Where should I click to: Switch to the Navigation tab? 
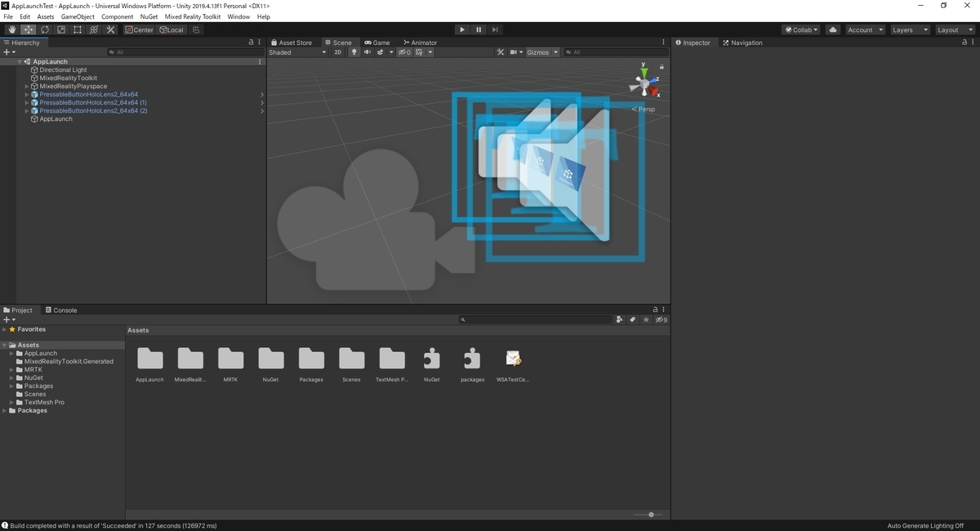coord(742,42)
